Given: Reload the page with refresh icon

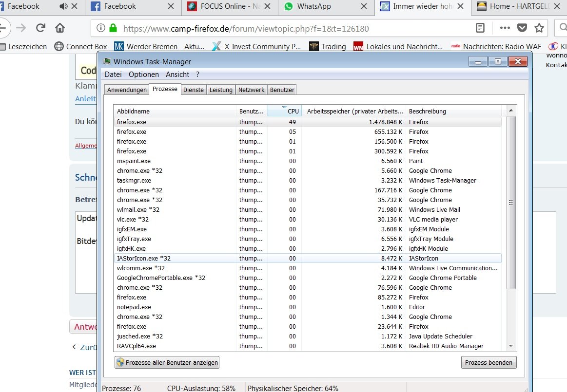Looking at the screenshot, I should click(x=41, y=28).
